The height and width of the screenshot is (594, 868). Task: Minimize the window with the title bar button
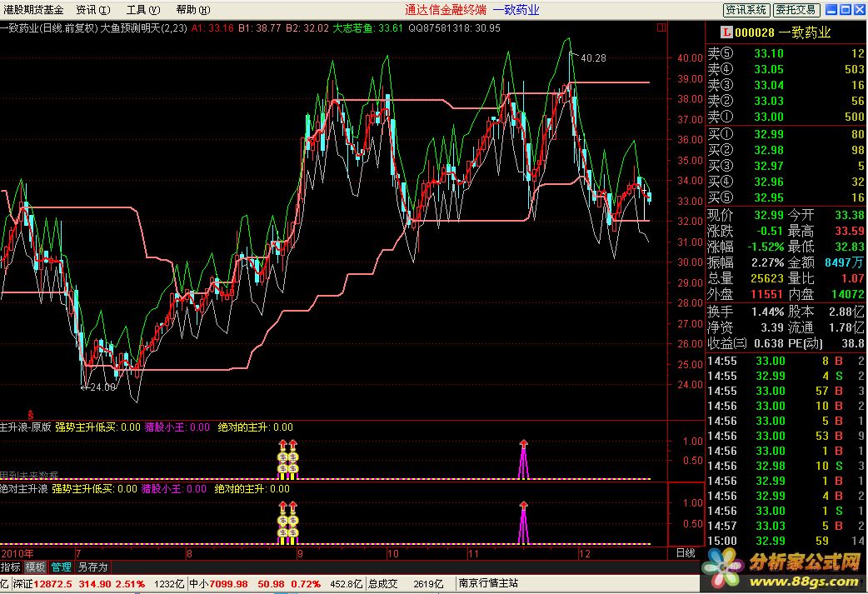(x=831, y=9)
